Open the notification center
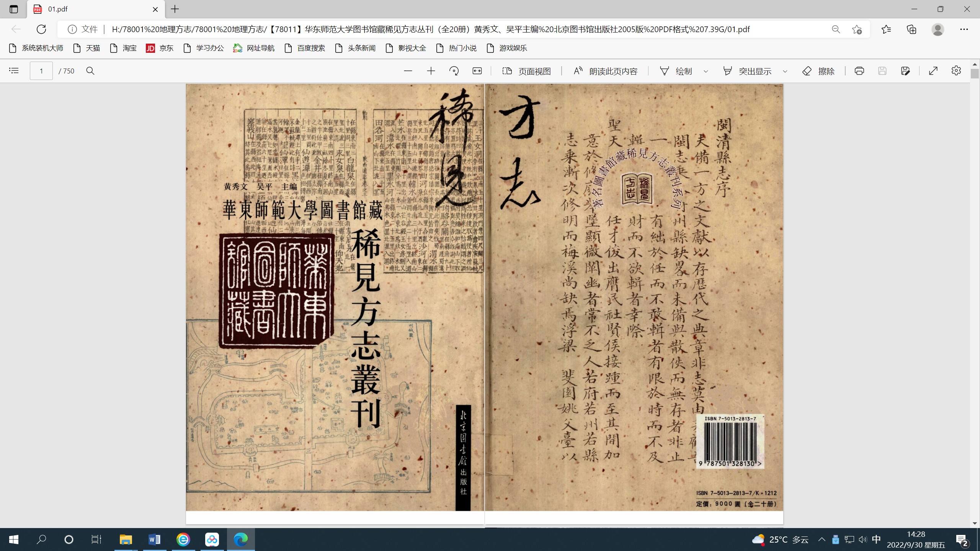This screenshot has height=551, width=980. point(962,540)
